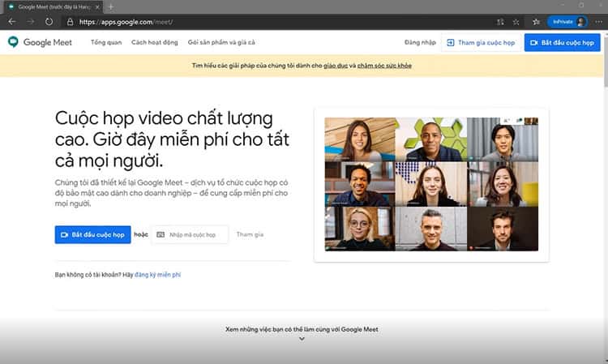Open the Cách hoạt động menu item
The width and height of the screenshot is (608, 364).
pyautogui.click(x=155, y=42)
